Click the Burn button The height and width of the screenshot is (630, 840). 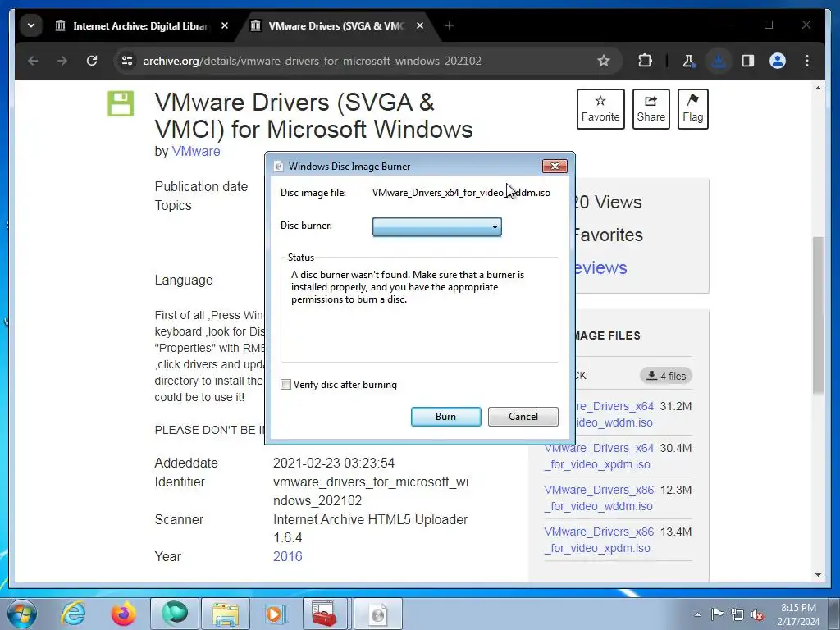coord(445,417)
